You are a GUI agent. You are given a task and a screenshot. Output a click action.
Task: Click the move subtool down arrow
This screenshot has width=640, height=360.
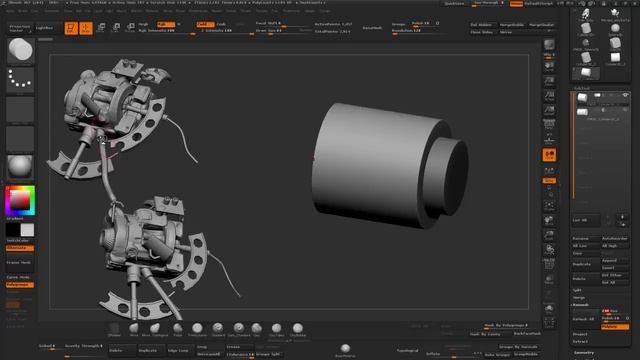[622, 224]
